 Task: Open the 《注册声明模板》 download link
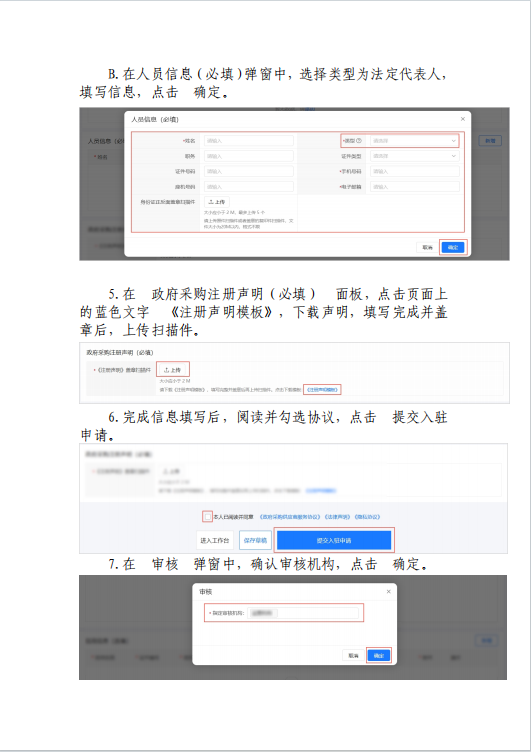coord(322,390)
